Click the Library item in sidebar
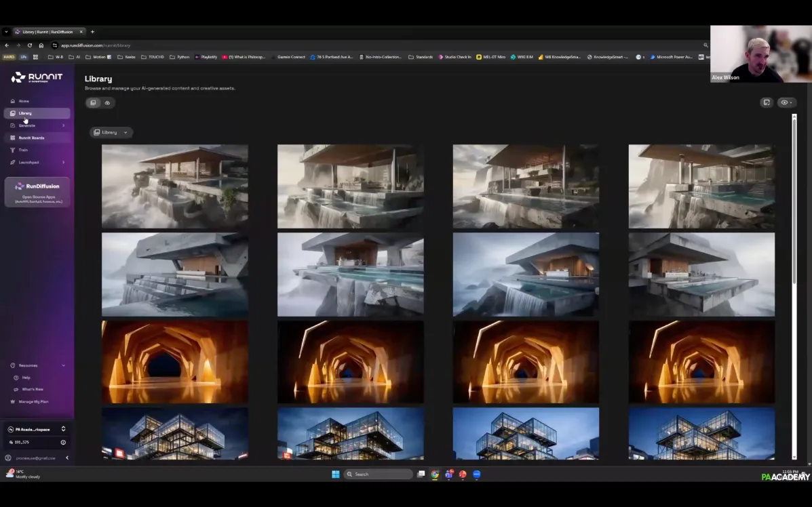Screen dimensions: 812x507 point(25,113)
